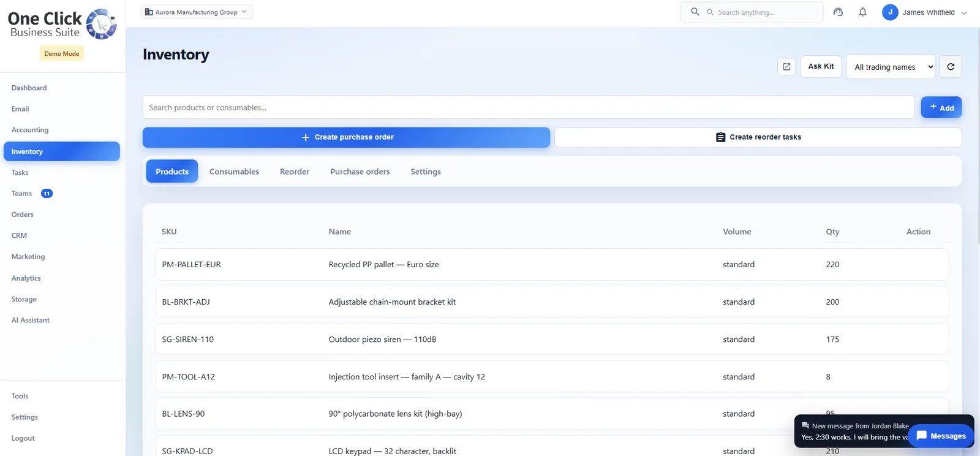The width and height of the screenshot is (980, 456).
Task: Click the One Click Business Suite logo
Action: 62,25
